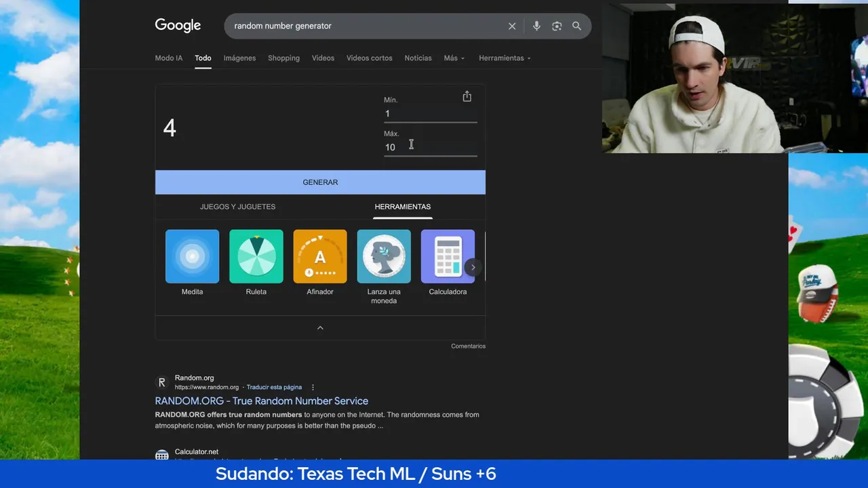
Task: Open RANDOM.ORG True Random Number Service link
Action: [x=262, y=401]
